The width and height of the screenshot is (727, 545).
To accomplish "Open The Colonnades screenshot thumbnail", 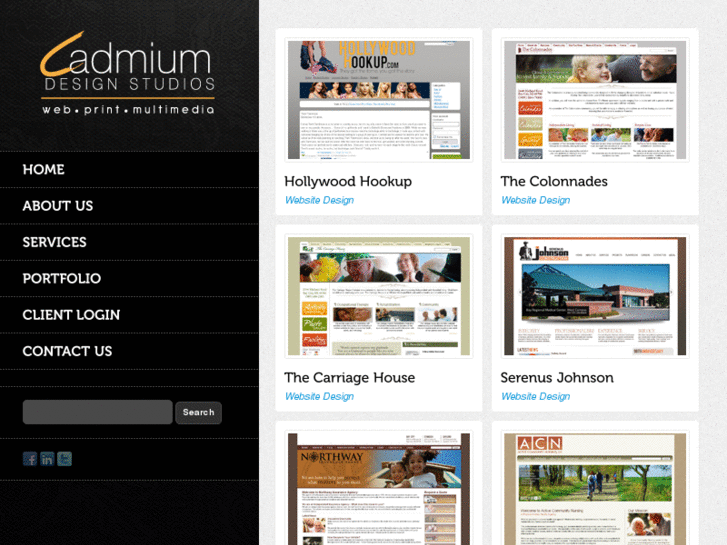I will [x=595, y=100].
